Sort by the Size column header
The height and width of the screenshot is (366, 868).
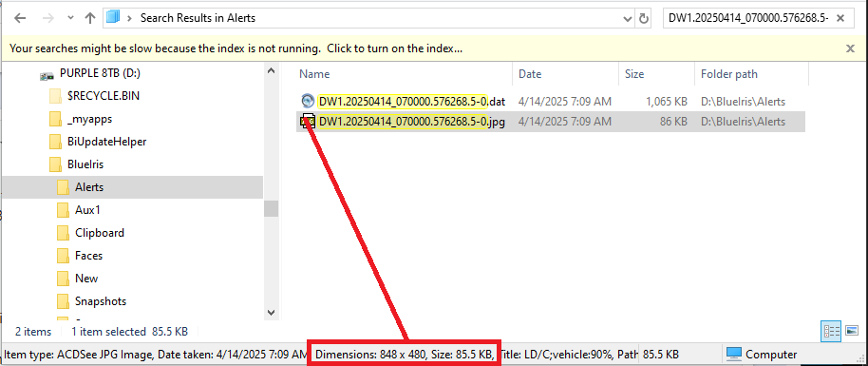pos(634,74)
